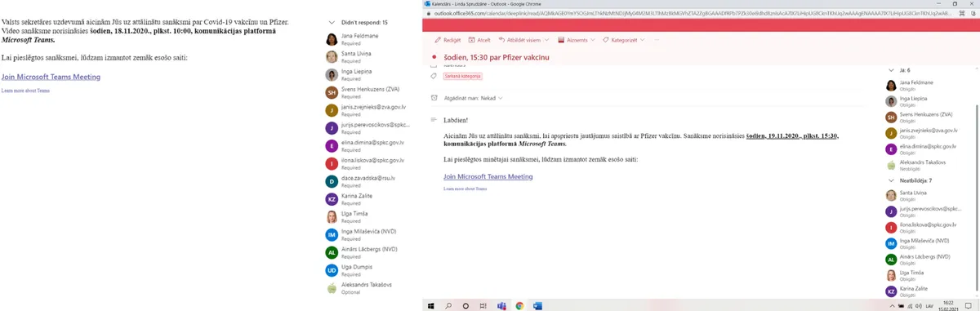980x311 pixels.
Task: Open the Atbildēt visiem dropdown arrow
Action: pos(546,40)
